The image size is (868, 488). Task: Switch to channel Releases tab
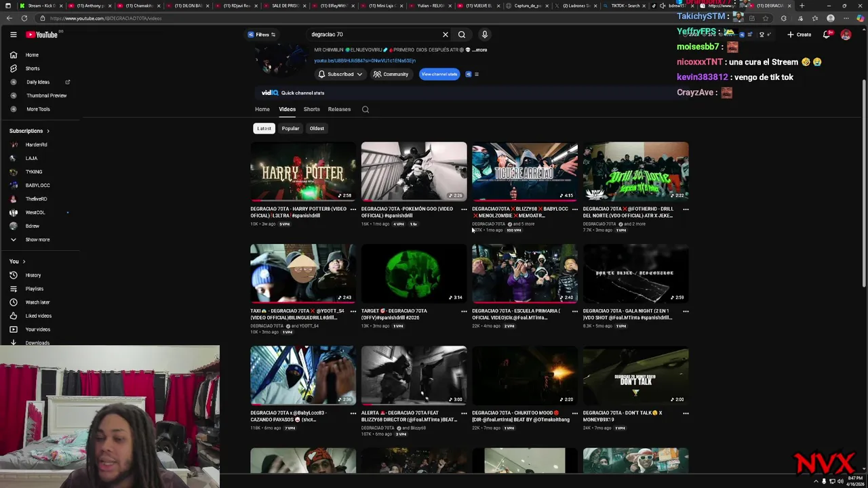pyautogui.click(x=339, y=109)
